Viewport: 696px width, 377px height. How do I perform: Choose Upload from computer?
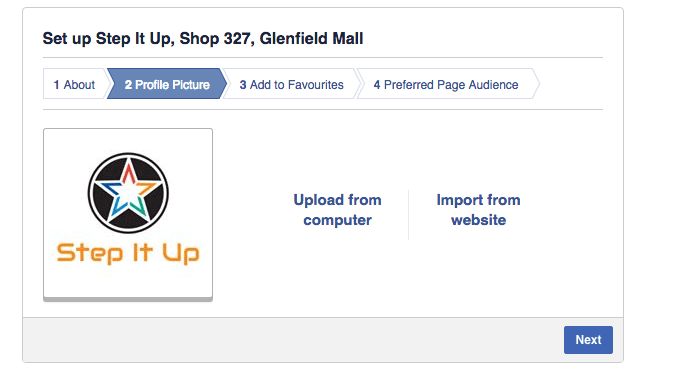pyautogui.click(x=337, y=210)
